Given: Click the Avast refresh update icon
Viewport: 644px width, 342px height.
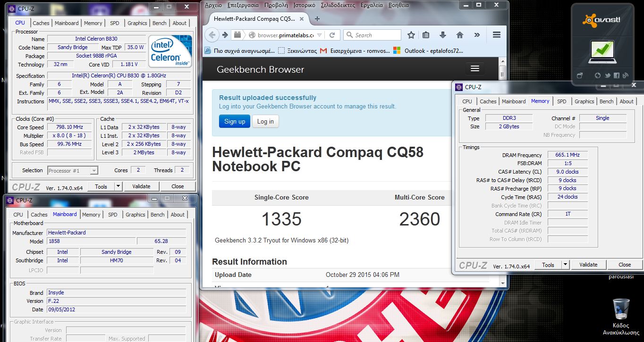Looking at the screenshot, I should [598, 75].
